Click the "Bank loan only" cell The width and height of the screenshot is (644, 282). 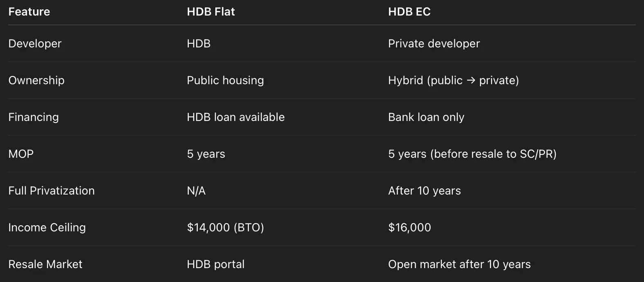[x=426, y=117]
